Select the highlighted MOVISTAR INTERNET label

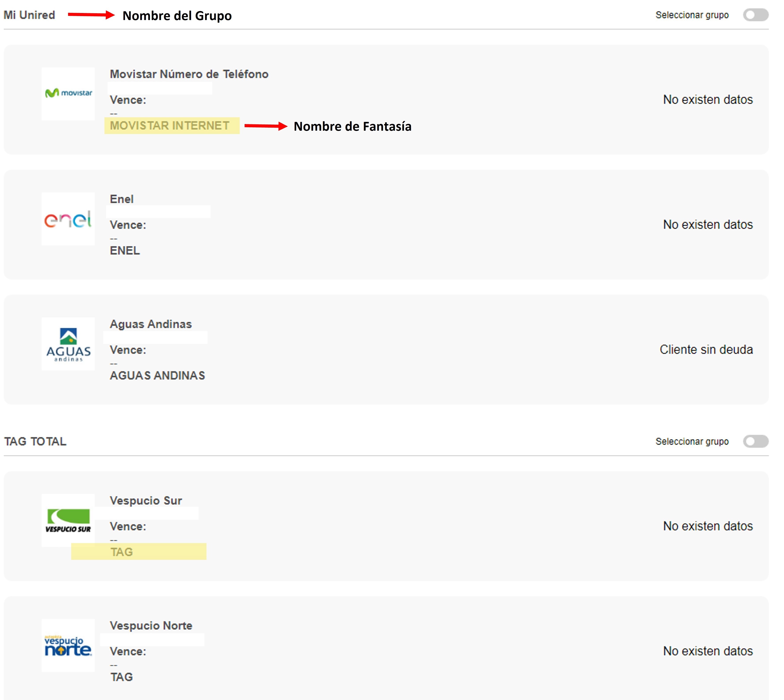(170, 125)
